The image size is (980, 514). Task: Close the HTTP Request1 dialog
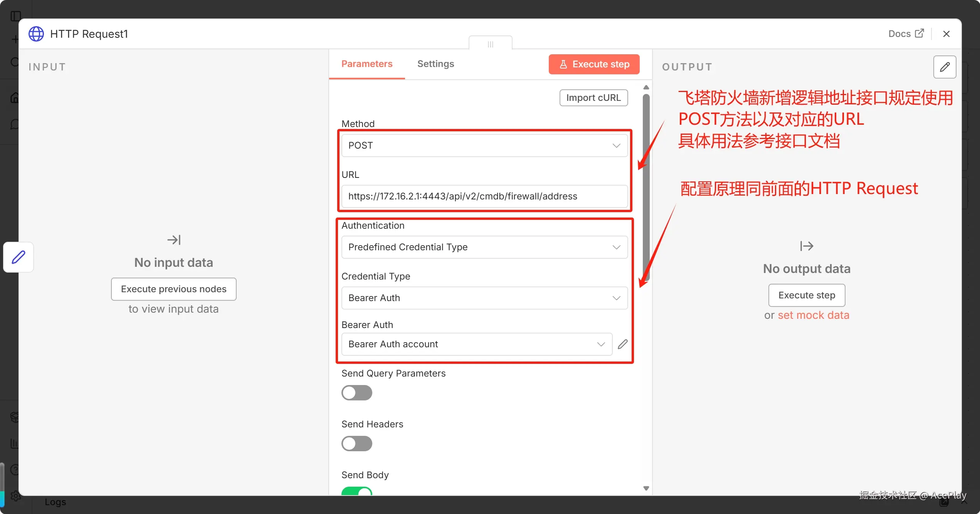(x=946, y=34)
